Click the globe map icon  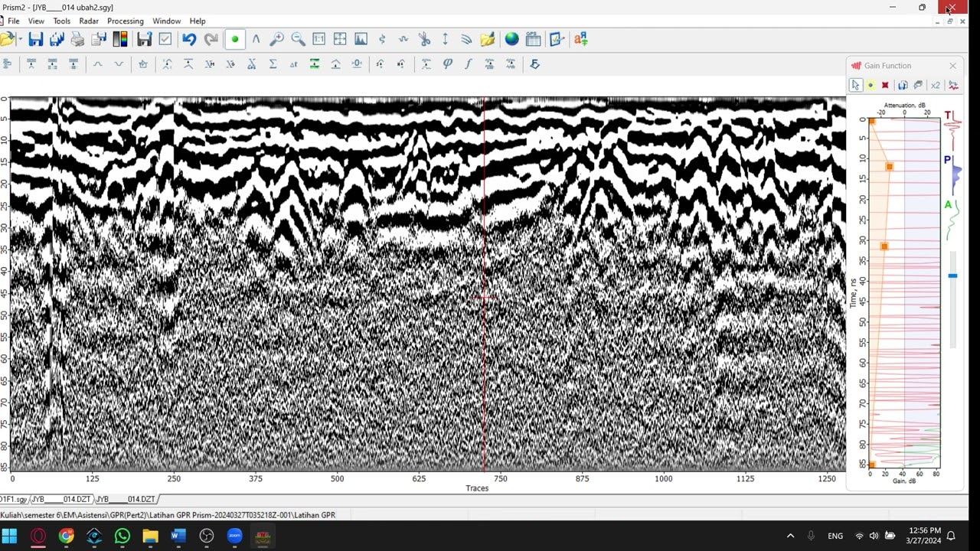click(x=511, y=39)
